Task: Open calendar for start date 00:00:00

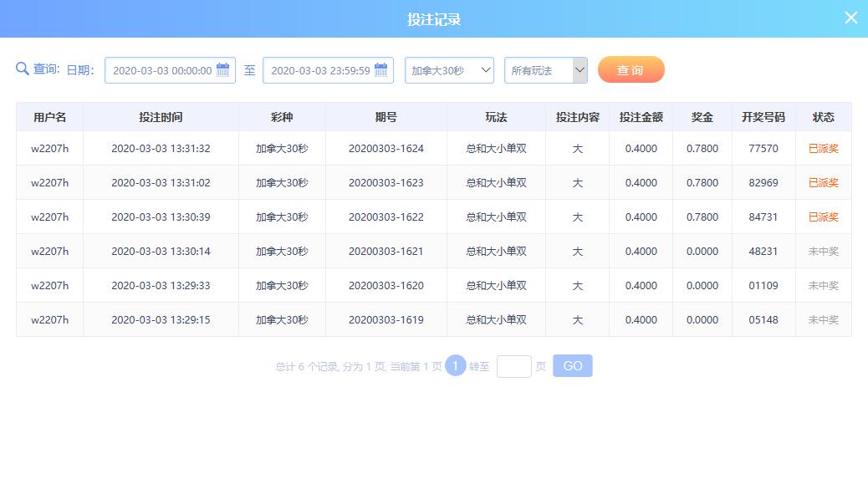Action: click(x=223, y=69)
